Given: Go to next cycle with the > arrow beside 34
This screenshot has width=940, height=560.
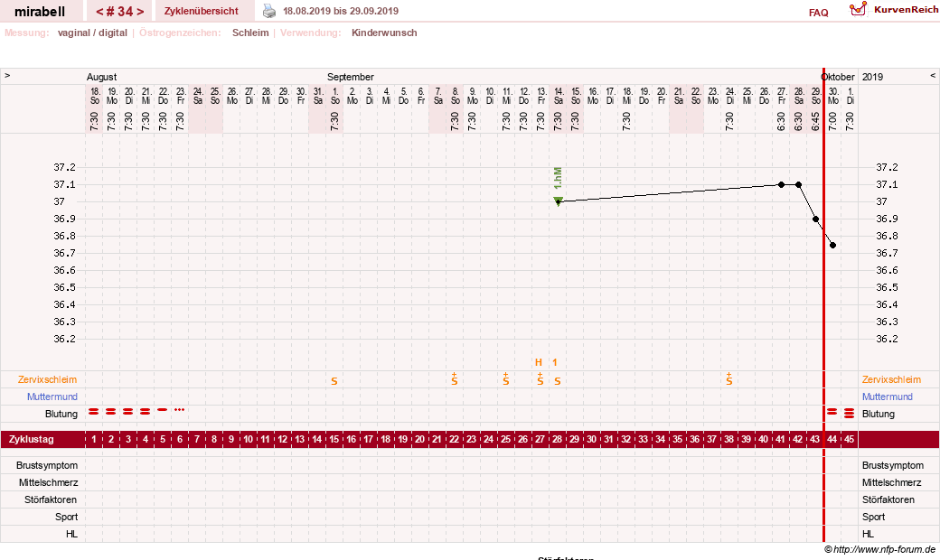Looking at the screenshot, I should click(x=140, y=12).
